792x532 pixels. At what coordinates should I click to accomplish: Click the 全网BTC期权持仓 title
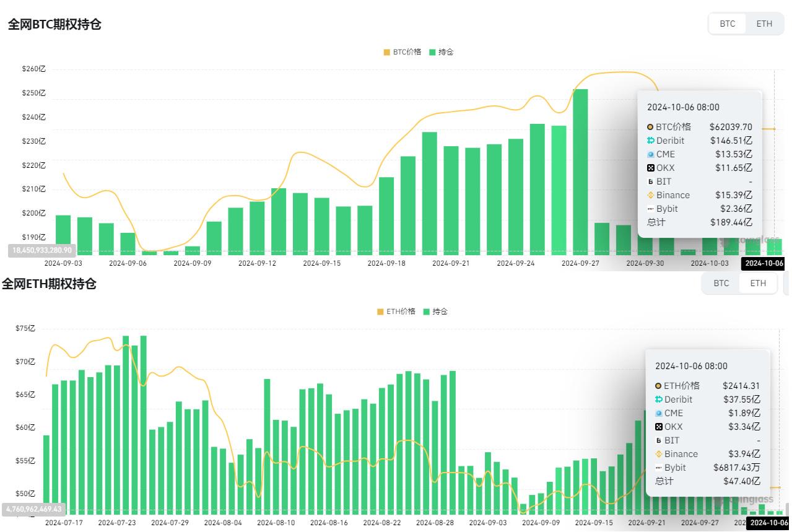point(54,25)
